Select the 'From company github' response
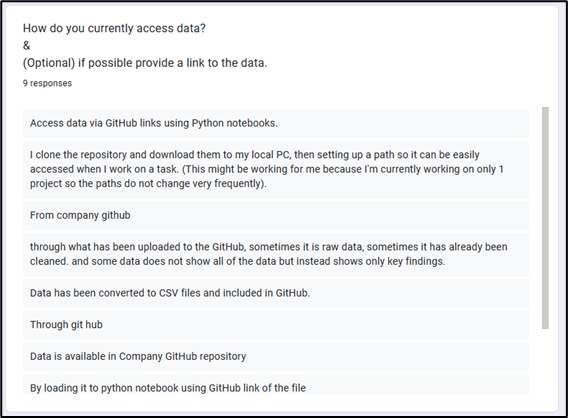Viewport: 568px width, 418px height. coord(276,216)
